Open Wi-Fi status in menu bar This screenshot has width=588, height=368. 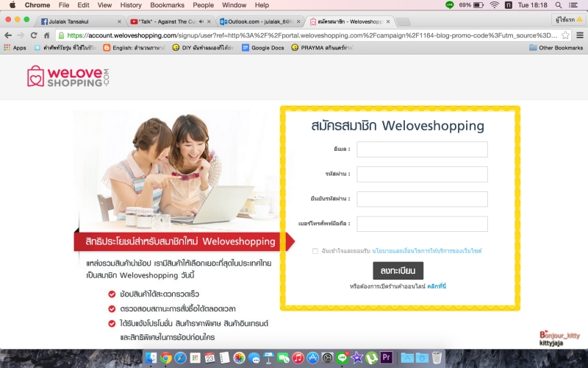[494, 5]
